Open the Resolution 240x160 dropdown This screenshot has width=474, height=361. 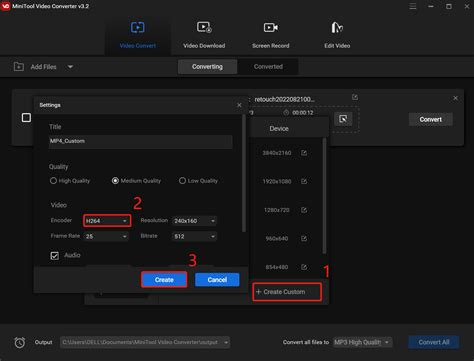tap(194, 221)
